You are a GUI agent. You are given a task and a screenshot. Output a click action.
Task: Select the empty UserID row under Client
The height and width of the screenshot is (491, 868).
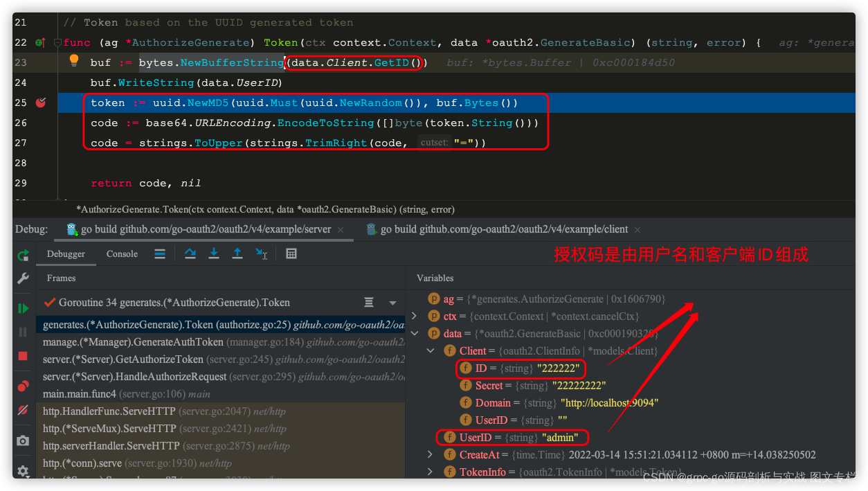tap(631, 420)
